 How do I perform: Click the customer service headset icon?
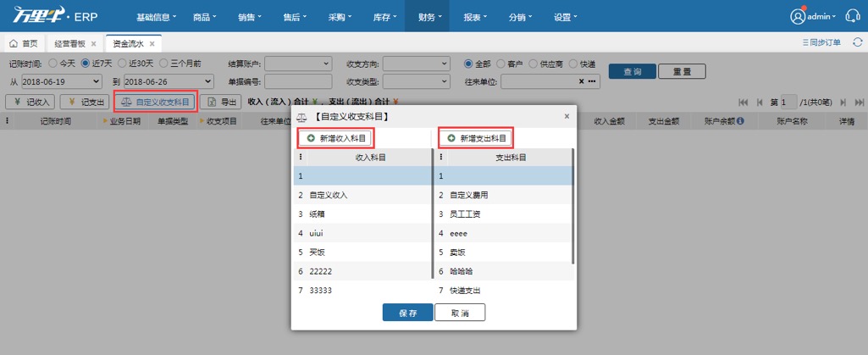[853, 17]
